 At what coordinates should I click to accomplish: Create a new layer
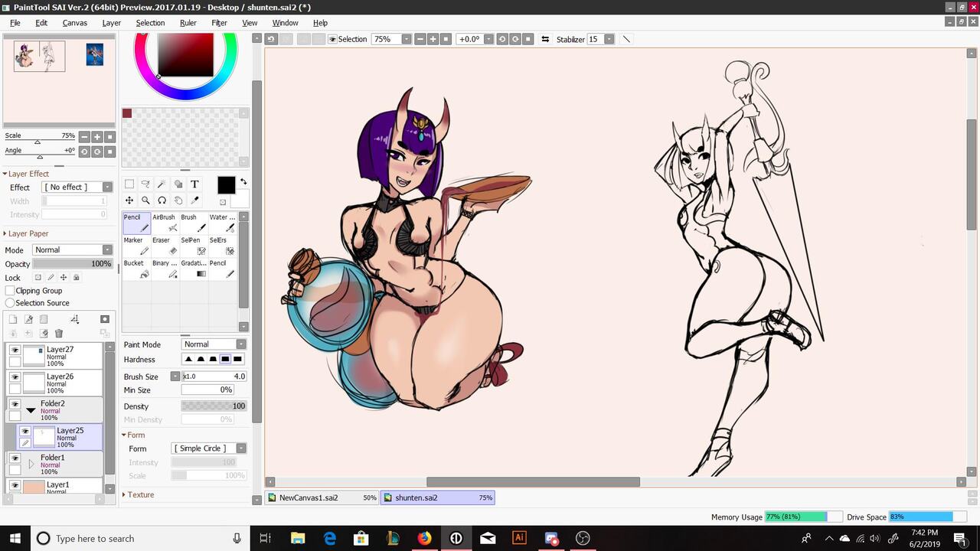point(13,319)
